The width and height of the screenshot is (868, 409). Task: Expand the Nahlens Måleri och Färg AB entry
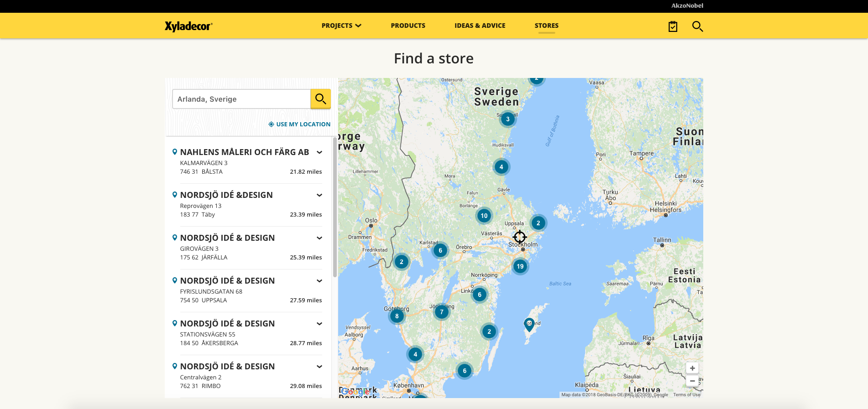click(x=319, y=152)
